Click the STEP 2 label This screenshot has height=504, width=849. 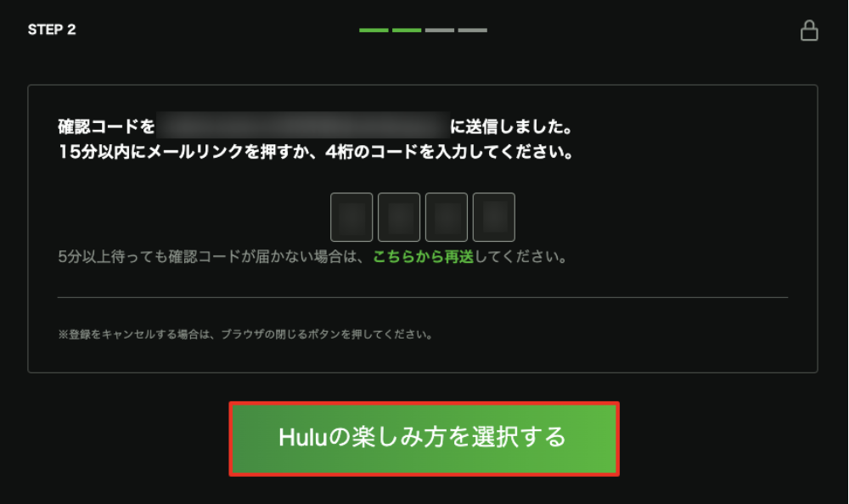[x=52, y=30]
